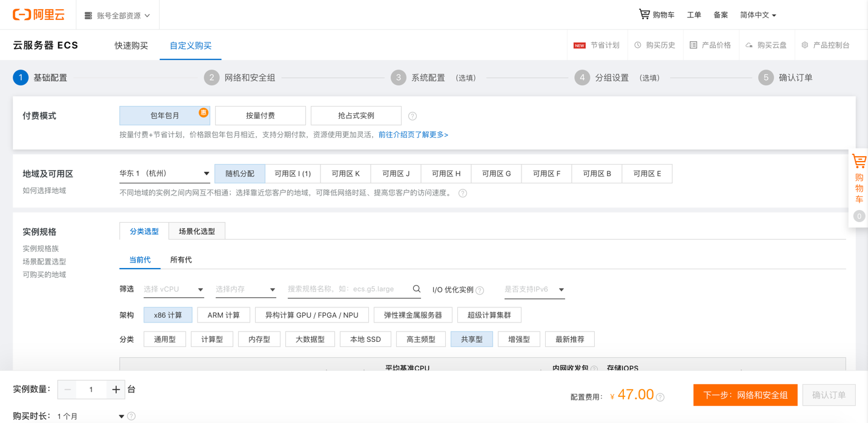Click the help icon after region description
The width and height of the screenshot is (868, 423).
463,193
